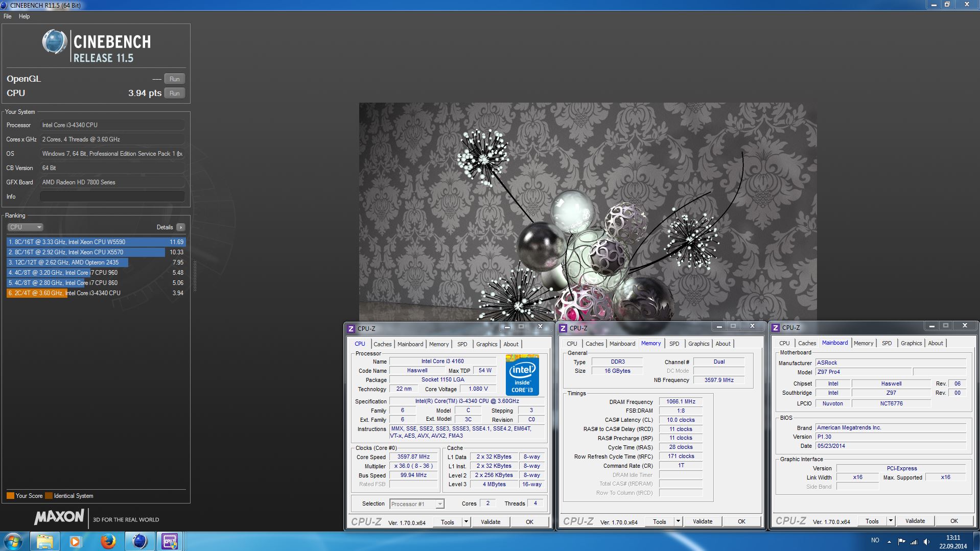This screenshot has height=551, width=980.
Task: Click Memory CPU-Z window title icon
Action: pyautogui.click(x=563, y=328)
